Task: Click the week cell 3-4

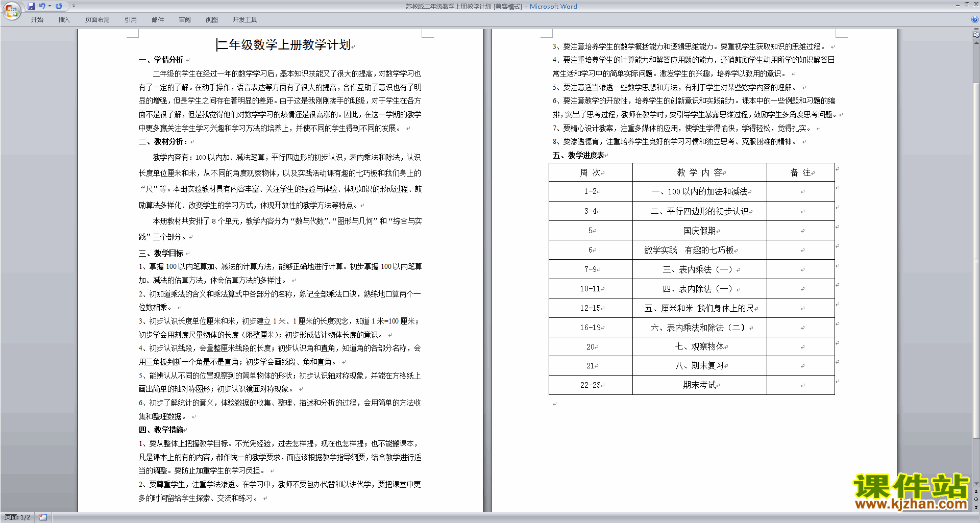Action: point(591,211)
